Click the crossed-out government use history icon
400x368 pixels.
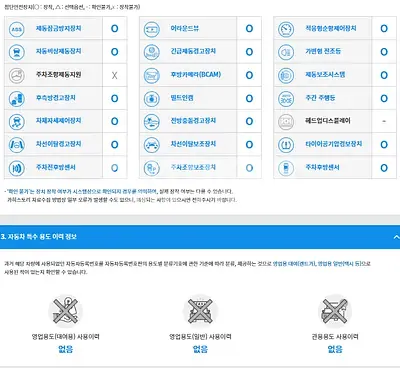pos(335,311)
